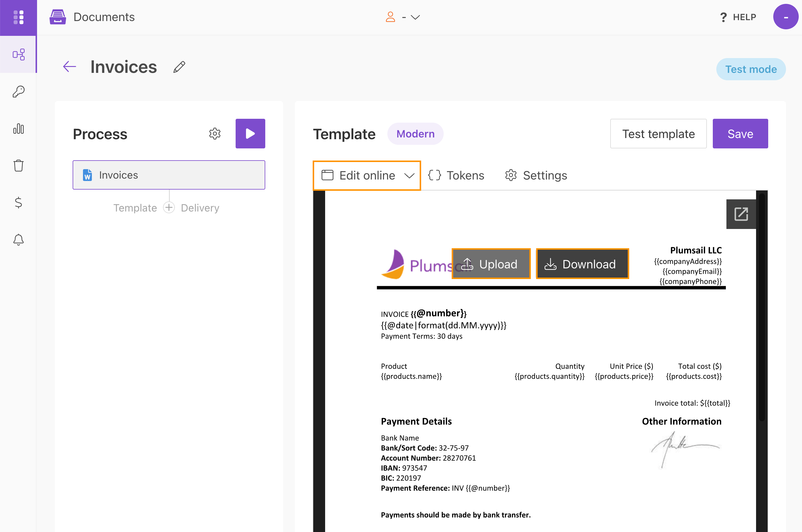Click the {{companyAddress}} token text

coord(688,261)
